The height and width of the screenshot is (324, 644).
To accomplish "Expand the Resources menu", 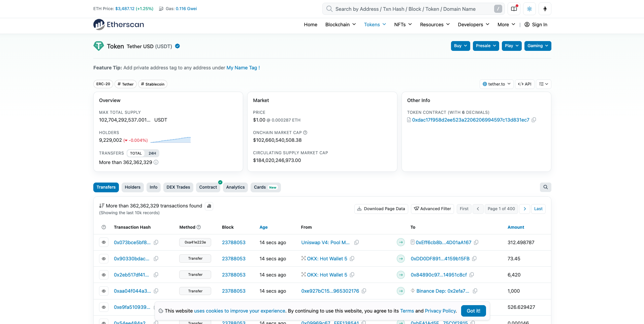I will (x=435, y=25).
